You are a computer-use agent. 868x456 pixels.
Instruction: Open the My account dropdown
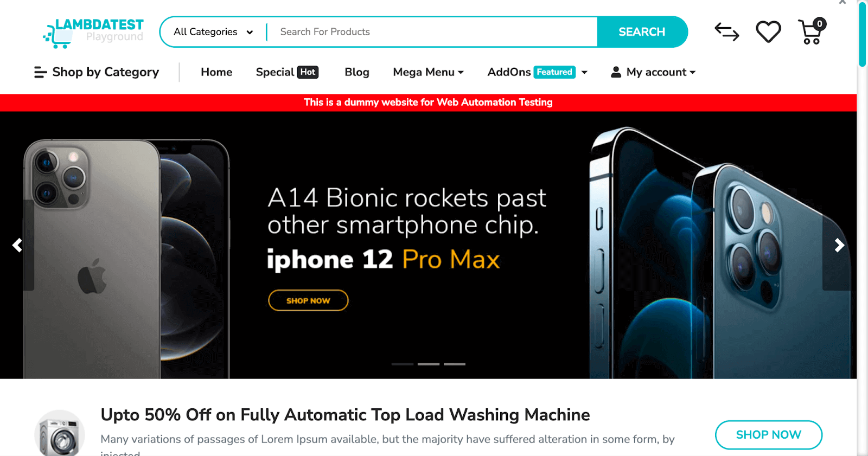653,72
